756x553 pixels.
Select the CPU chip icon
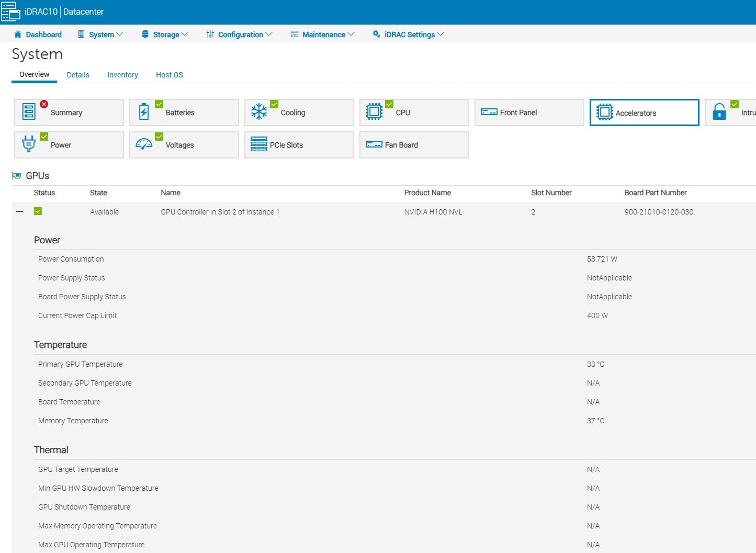[x=375, y=111]
